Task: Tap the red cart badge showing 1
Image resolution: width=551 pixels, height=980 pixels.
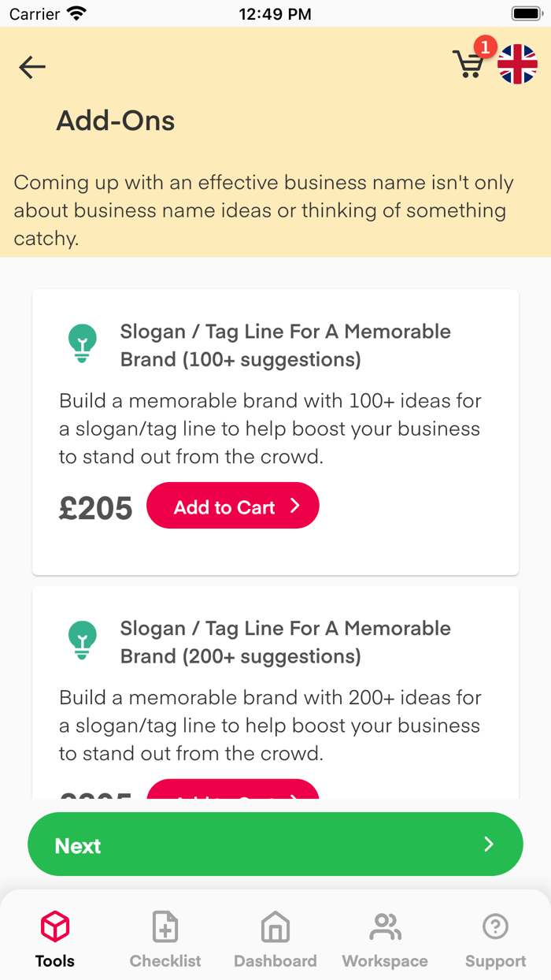Action: pos(486,47)
